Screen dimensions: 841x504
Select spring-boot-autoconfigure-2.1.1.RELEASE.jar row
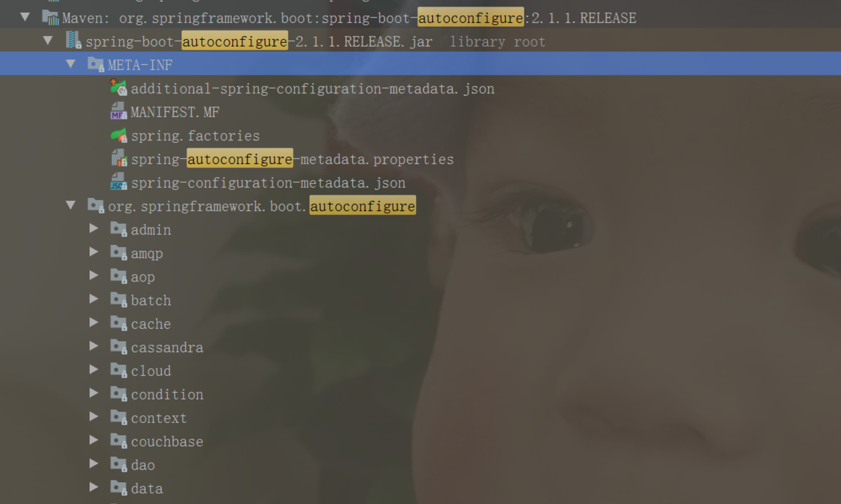pos(420,41)
